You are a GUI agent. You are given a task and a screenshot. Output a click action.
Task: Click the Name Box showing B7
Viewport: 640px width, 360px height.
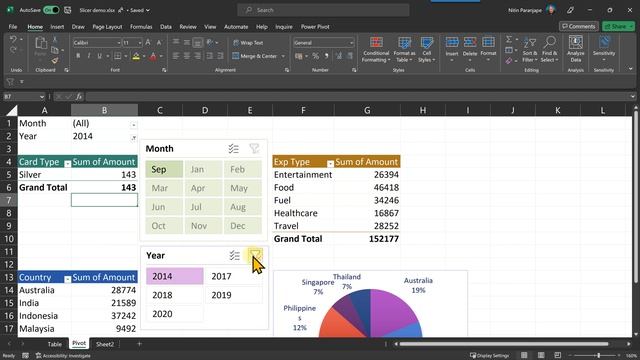pyautogui.click(x=24, y=96)
